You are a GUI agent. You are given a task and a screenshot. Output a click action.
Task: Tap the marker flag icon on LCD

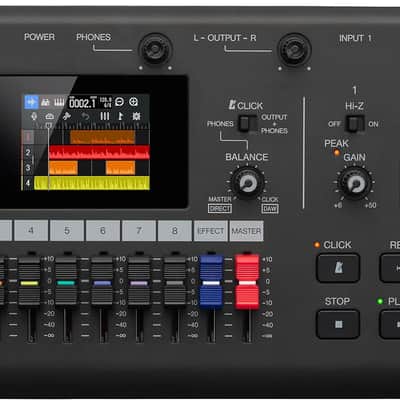120,116
